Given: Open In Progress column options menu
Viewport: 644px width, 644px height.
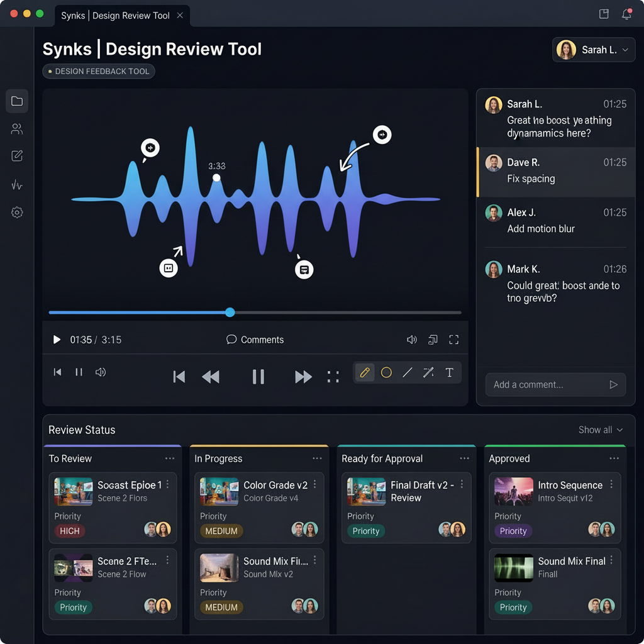Looking at the screenshot, I should (317, 458).
